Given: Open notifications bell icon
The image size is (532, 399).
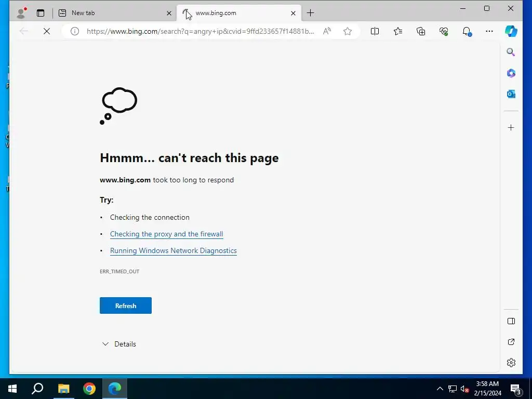Looking at the screenshot, I should point(467,31).
